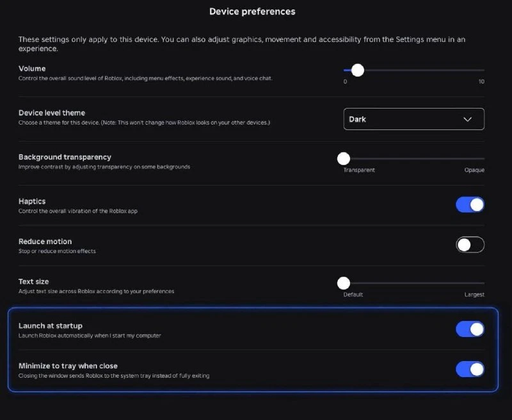The image size is (512, 420).
Task: Click the Largest label under Text size
Action: click(x=474, y=295)
